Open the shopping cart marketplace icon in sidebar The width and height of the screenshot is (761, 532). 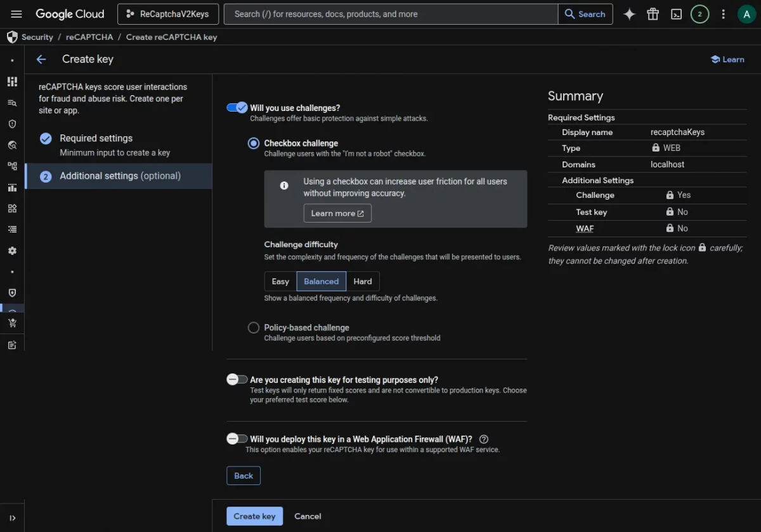12,323
